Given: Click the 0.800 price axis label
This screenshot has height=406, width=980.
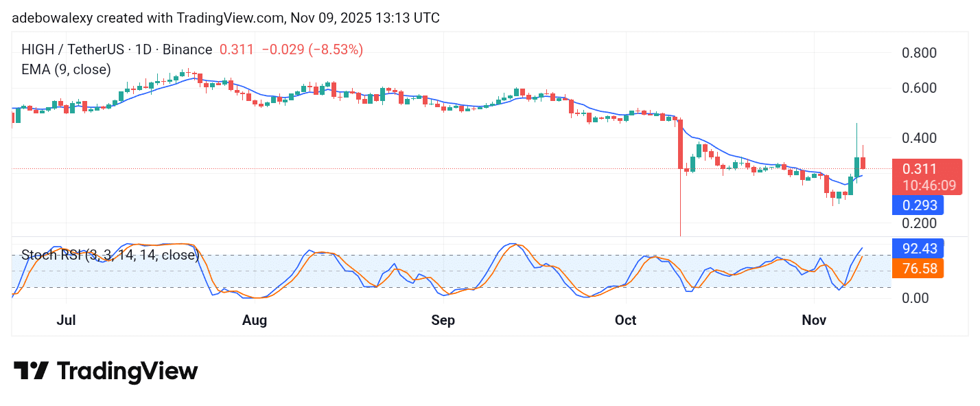Looking at the screenshot, I should click(917, 53).
